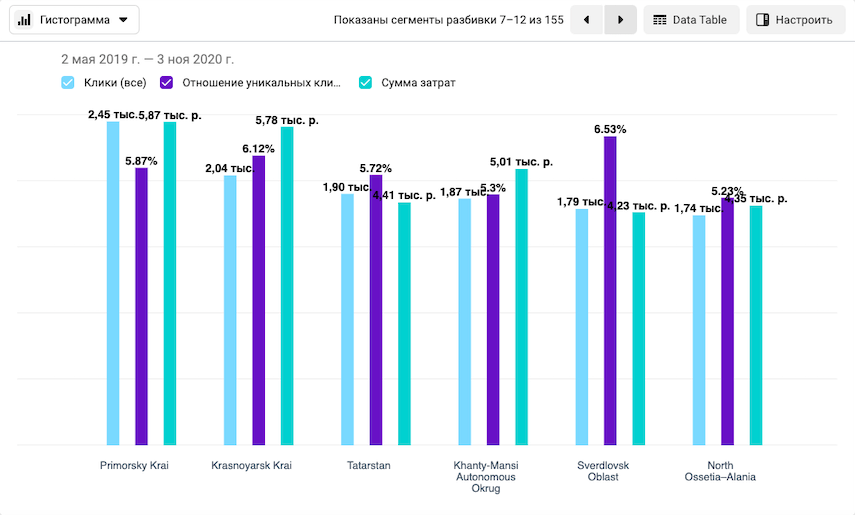Click the 5.72% value label

tap(376, 168)
